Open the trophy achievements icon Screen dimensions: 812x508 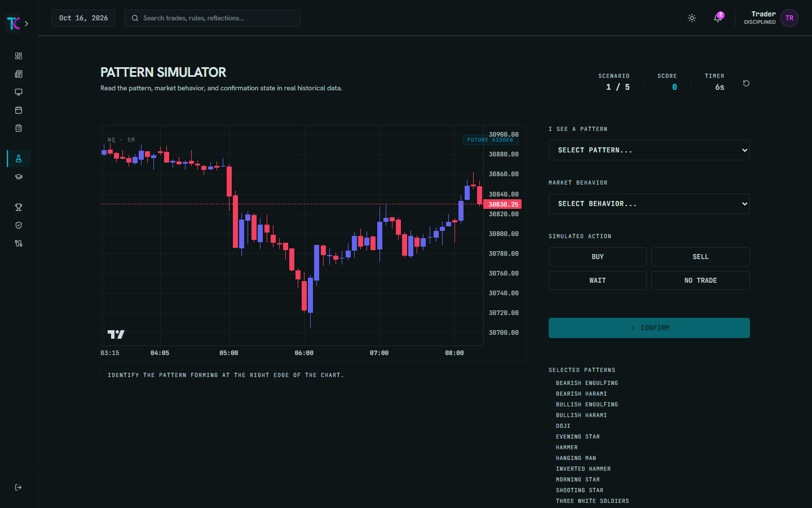pyautogui.click(x=19, y=207)
